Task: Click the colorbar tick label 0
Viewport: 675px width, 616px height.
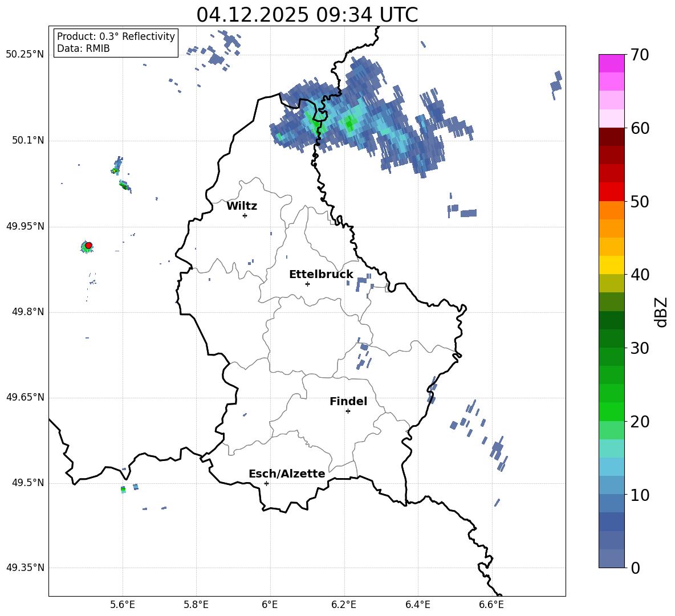Action: pyautogui.click(x=636, y=568)
